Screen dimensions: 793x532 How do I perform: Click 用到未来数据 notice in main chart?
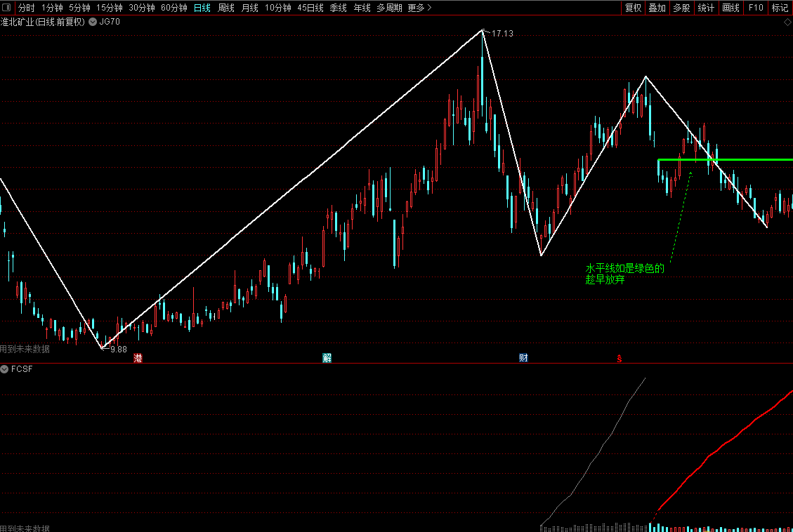(25, 349)
